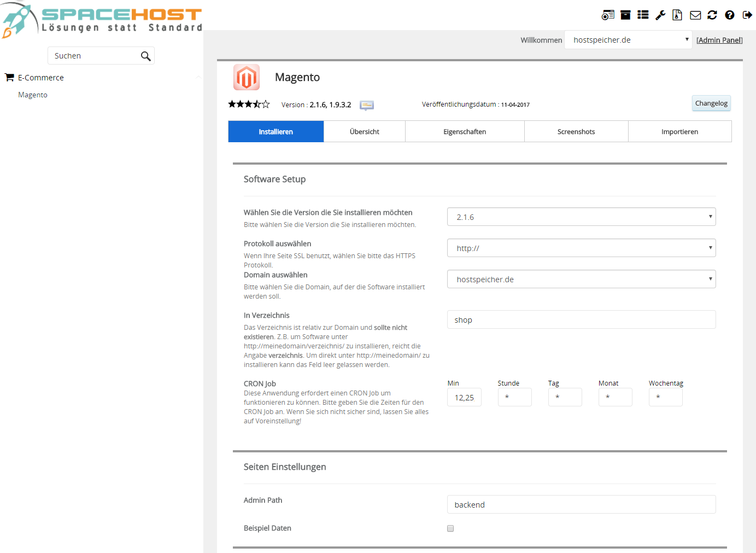This screenshot has width=756, height=553.
Task: Click the Seiten Einstellungen heading
Action: (x=285, y=467)
